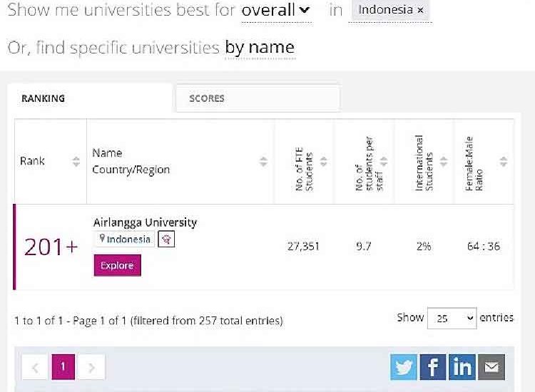Viewport: 535px width, 392px height.
Task: Sort by Female:Male Ratio column
Action: (504, 161)
